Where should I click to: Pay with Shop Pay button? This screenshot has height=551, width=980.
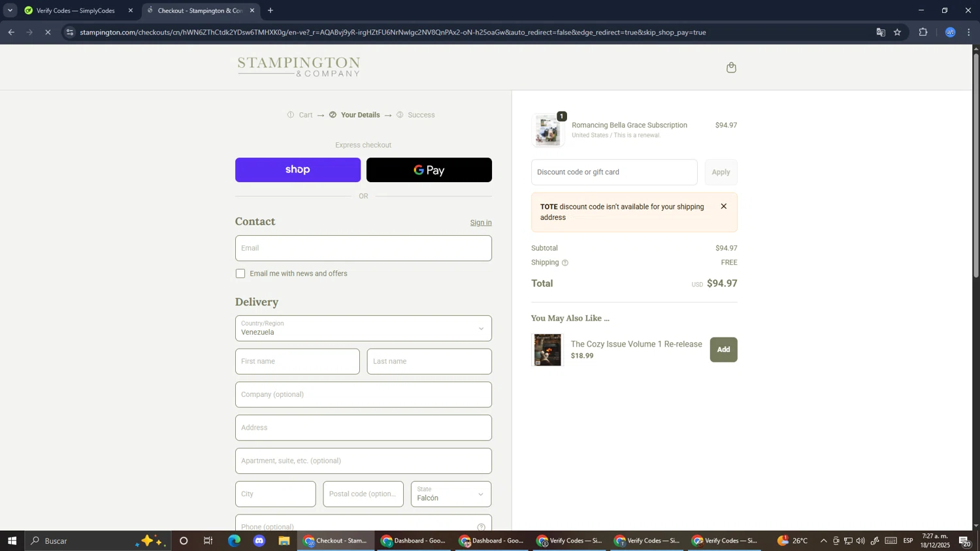(298, 170)
